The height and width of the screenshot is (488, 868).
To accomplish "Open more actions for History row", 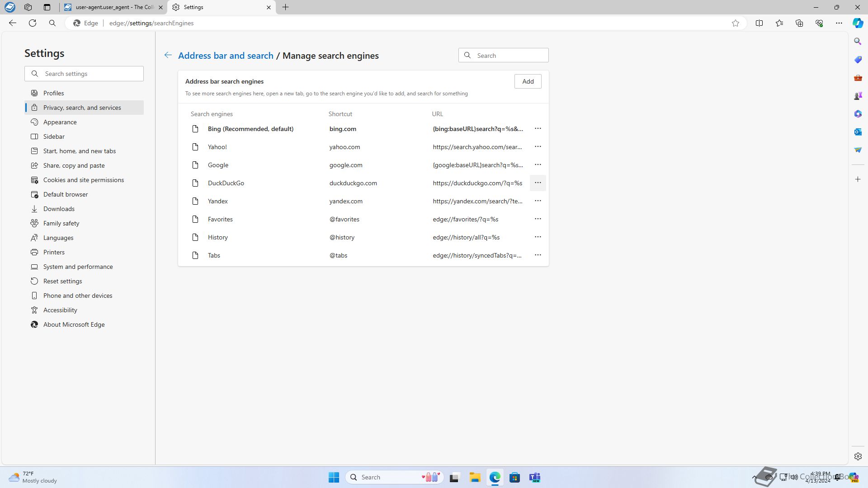I will click(538, 237).
